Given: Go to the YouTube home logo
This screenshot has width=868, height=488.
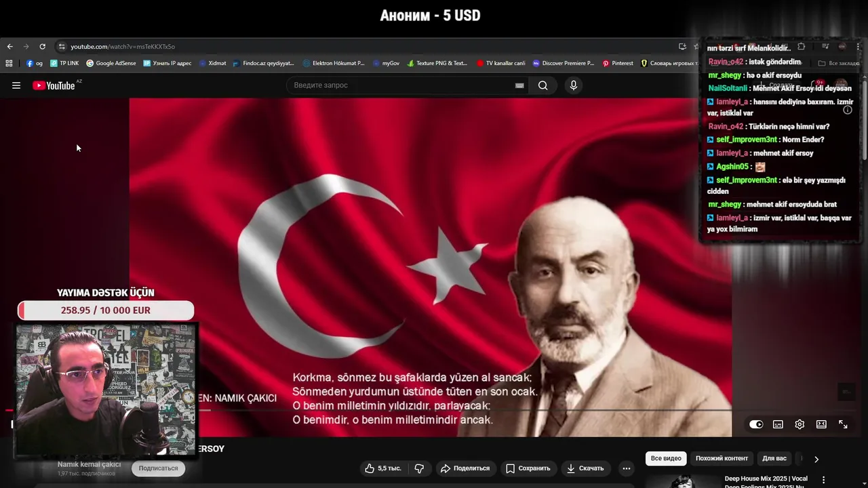Looking at the screenshot, I should click(54, 85).
